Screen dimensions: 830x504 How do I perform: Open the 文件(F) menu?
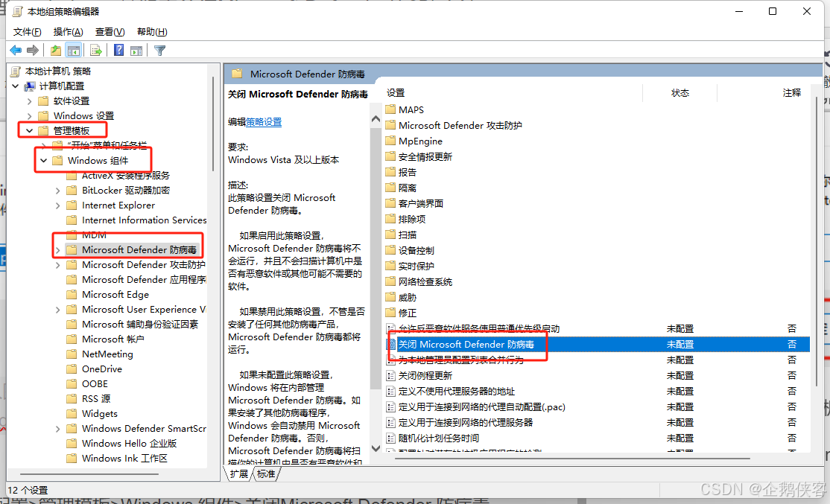click(x=27, y=32)
